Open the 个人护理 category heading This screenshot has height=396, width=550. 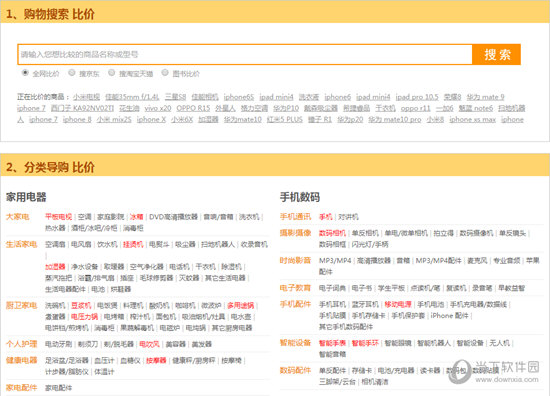point(21,344)
